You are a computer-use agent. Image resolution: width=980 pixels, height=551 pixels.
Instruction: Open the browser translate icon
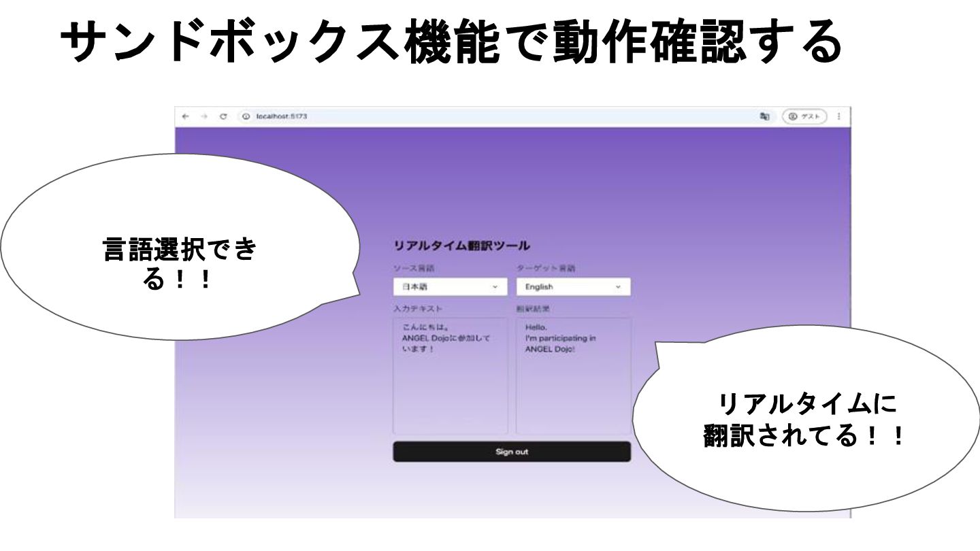pos(764,116)
